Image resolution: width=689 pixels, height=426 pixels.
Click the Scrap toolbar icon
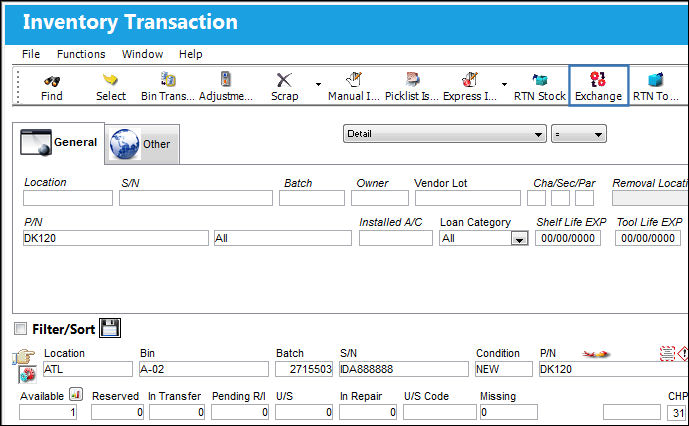[284, 80]
